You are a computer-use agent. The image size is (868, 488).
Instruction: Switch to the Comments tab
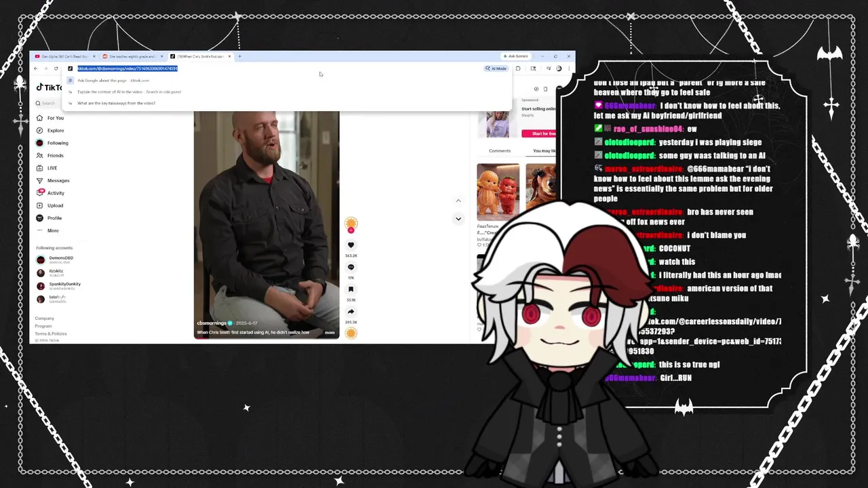[500, 150]
